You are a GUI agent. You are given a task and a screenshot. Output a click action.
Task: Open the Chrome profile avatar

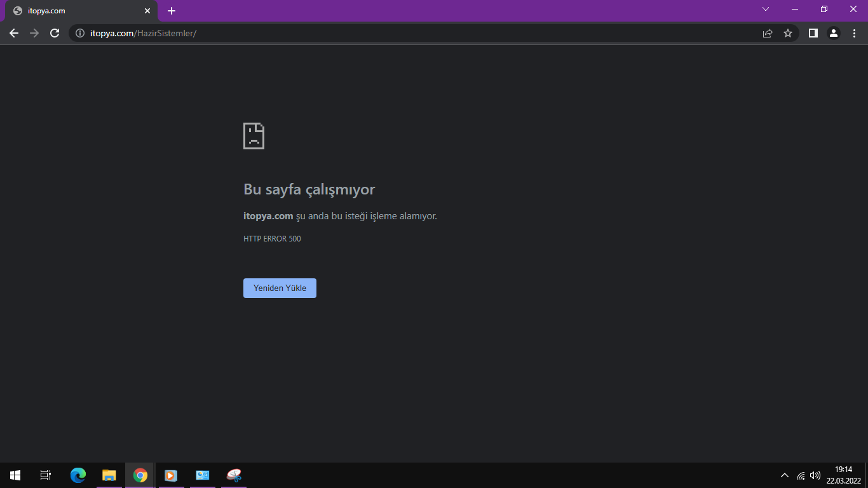click(834, 33)
